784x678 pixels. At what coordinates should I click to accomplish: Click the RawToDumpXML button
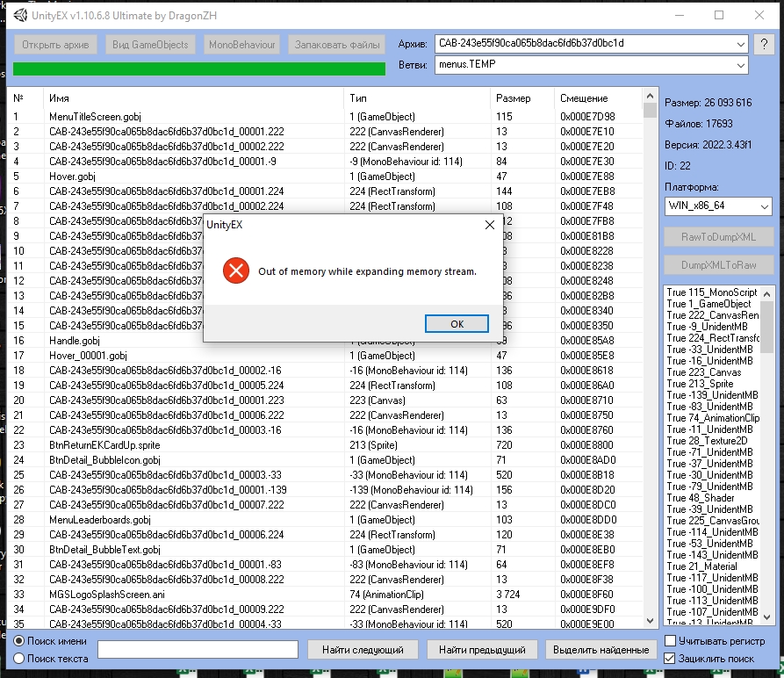coord(718,237)
